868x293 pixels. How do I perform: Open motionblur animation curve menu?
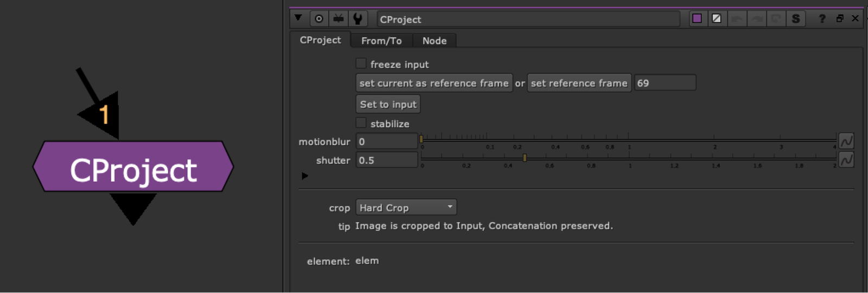846,142
